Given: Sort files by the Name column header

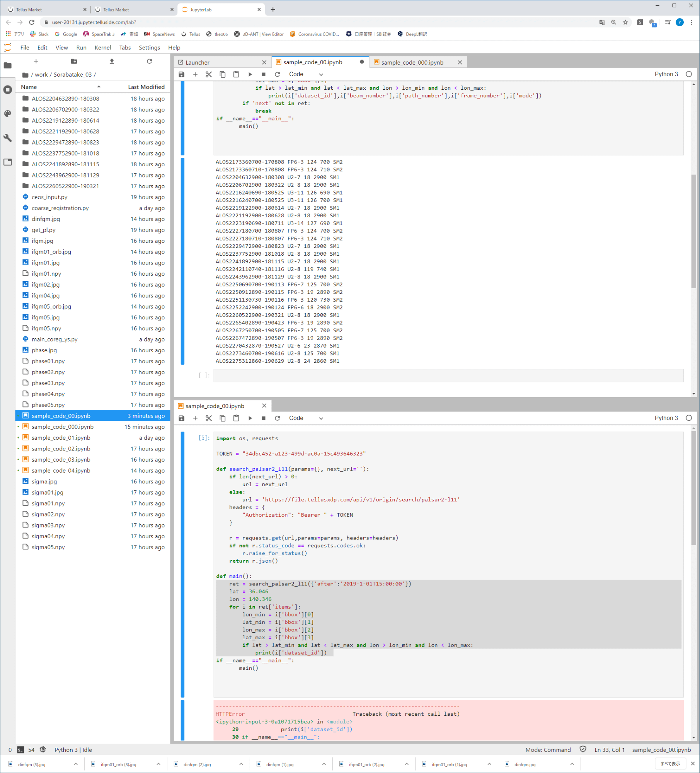Looking at the screenshot, I should [x=61, y=87].
